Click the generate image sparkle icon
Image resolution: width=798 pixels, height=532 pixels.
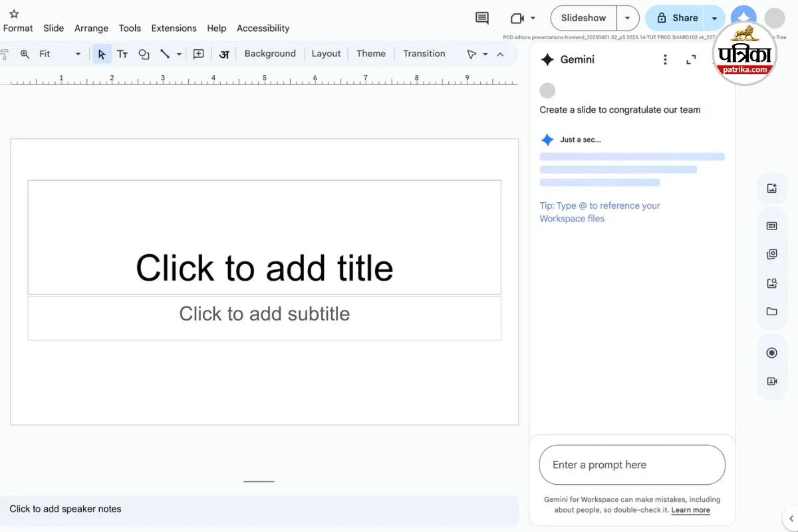click(x=771, y=188)
